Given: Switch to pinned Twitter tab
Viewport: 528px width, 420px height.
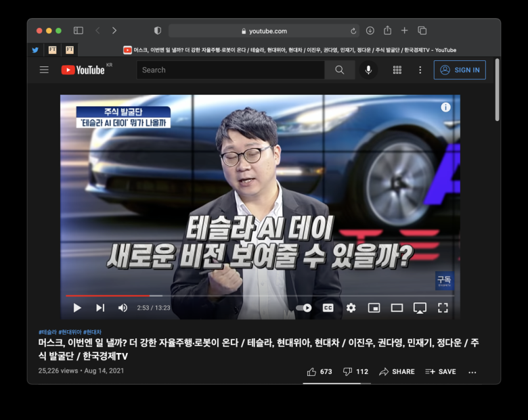Looking at the screenshot, I should point(35,50).
